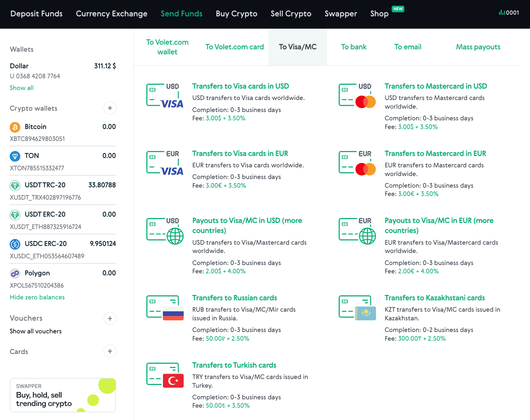Hide zero balances in crypto wallets
Image resolution: width=530 pixels, height=420 pixels.
click(x=37, y=297)
